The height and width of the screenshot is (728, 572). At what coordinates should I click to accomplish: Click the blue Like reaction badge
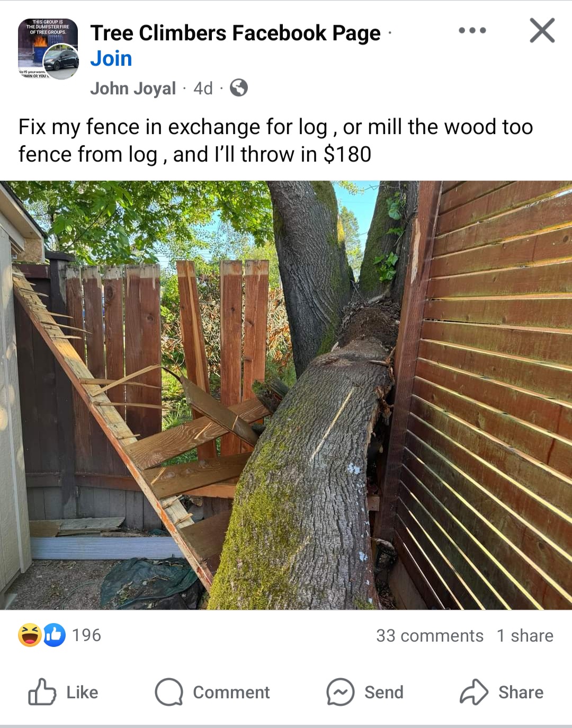[x=54, y=635]
